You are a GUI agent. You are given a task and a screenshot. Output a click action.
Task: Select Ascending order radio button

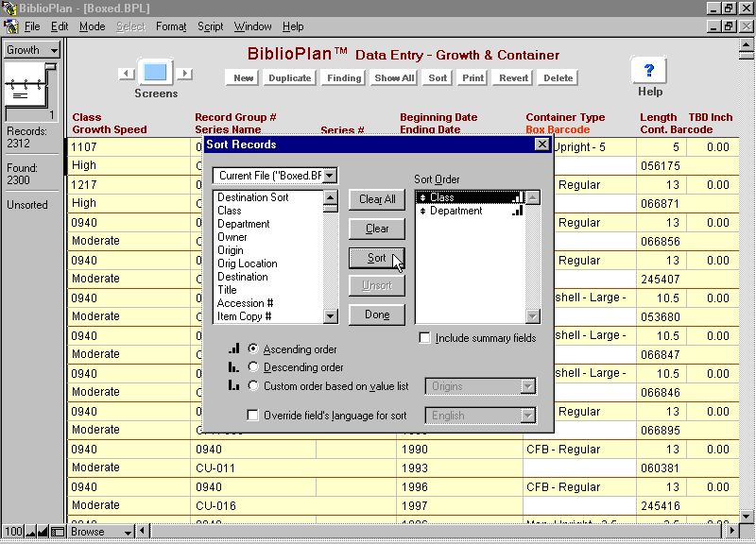(x=253, y=348)
